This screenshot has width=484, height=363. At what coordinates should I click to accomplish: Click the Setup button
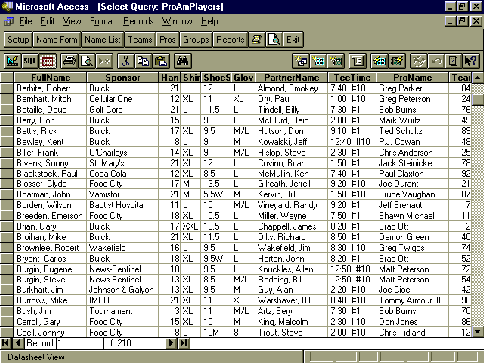[18, 40]
